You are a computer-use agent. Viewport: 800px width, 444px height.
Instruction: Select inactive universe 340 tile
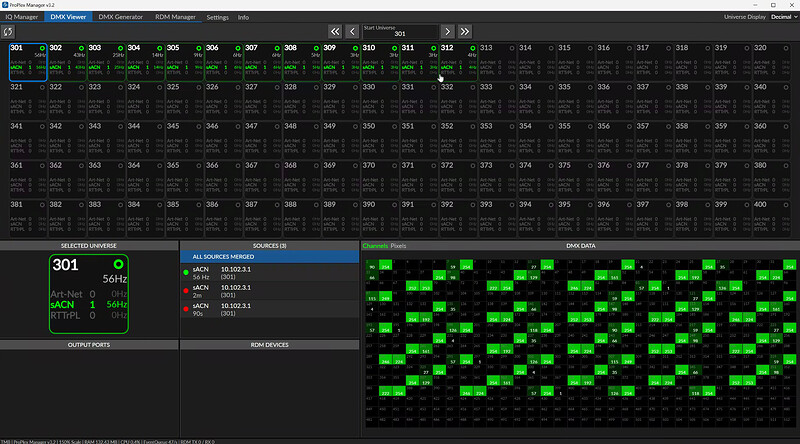pyautogui.click(x=772, y=102)
